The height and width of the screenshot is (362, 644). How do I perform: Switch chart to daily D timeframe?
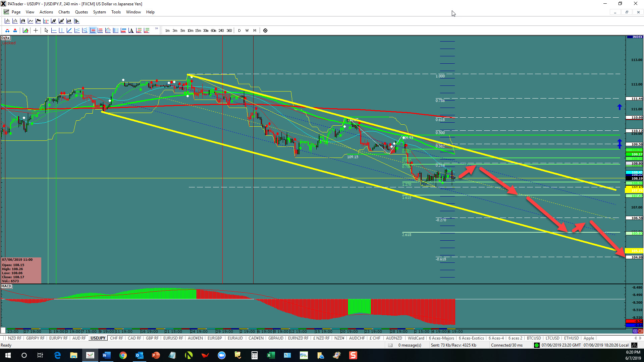pos(239,31)
